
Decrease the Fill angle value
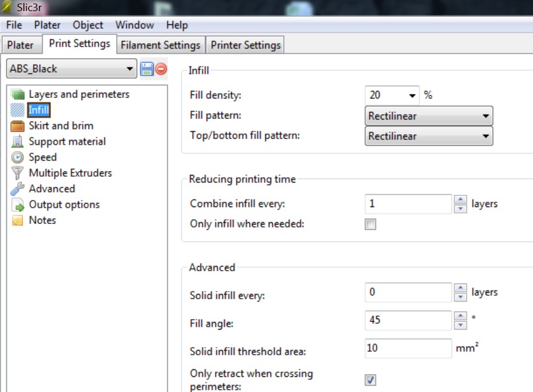click(x=461, y=325)
